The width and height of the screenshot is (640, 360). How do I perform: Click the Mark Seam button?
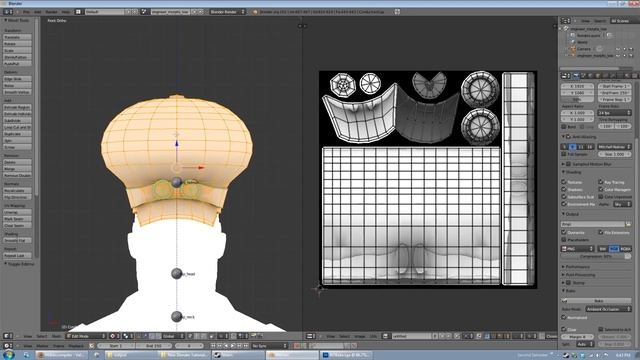click(18, 219)
